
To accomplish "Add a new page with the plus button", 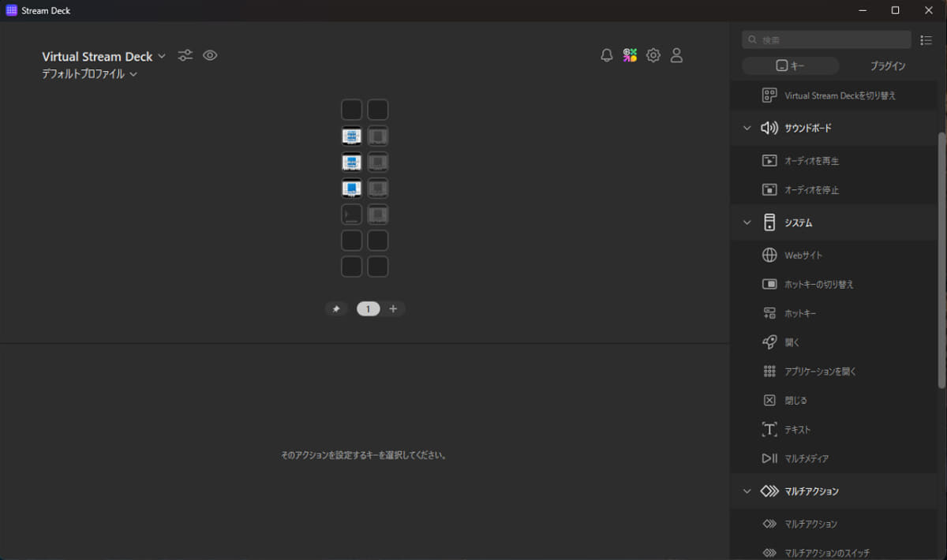I will tap(393, 308).
